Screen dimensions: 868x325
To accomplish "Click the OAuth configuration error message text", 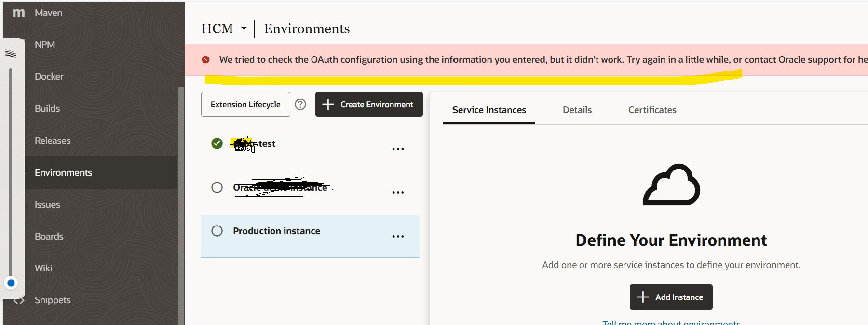I will (x=543, y=60).
